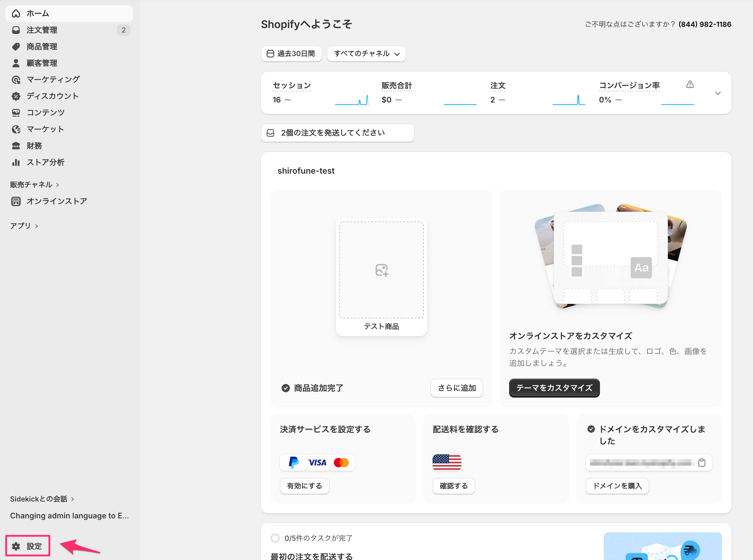This screenshot has height=560, width=753.
Task: Open the 設定 gear icon
Action: (16, 546)
